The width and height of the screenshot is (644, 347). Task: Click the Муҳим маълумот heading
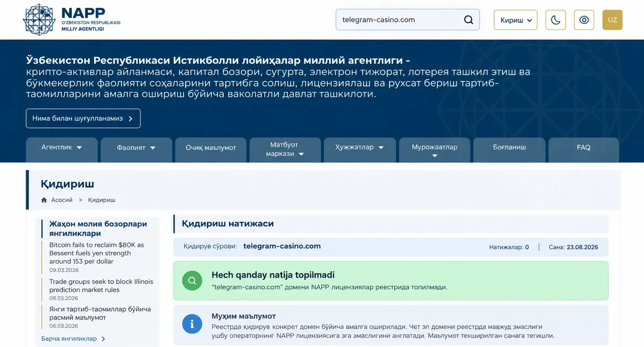point(244,316)
